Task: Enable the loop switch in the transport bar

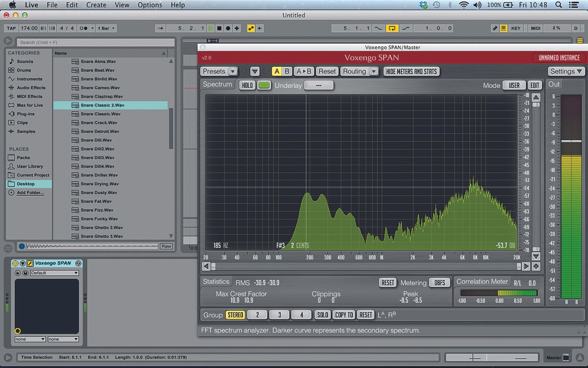Action: pos(392,28)
